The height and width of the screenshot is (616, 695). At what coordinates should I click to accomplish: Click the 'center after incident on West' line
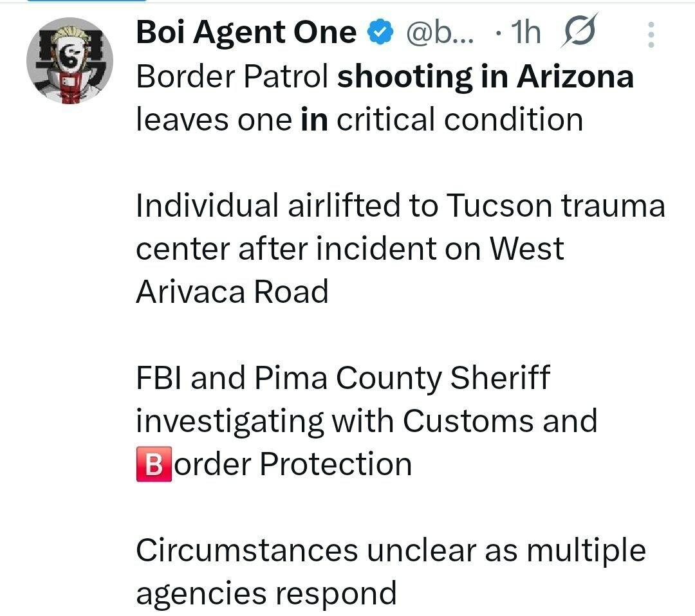[x=349, y=249]
